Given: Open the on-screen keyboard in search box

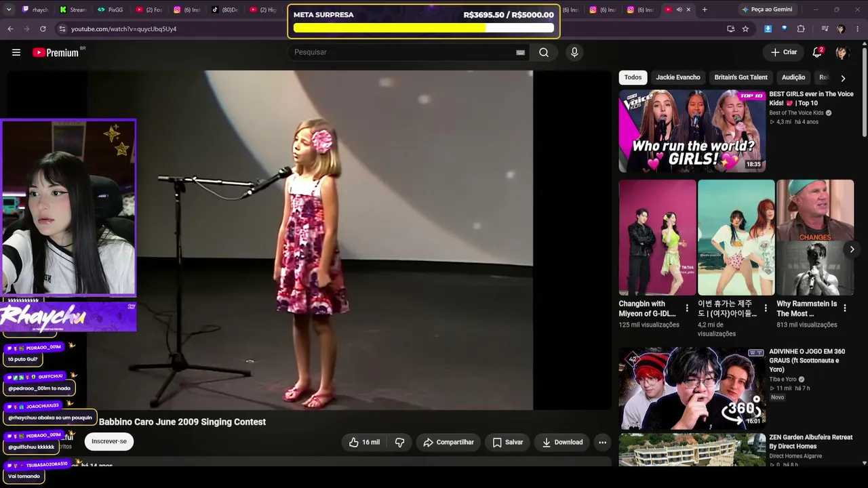Looking at the screenshot, I should click(520, 52).
